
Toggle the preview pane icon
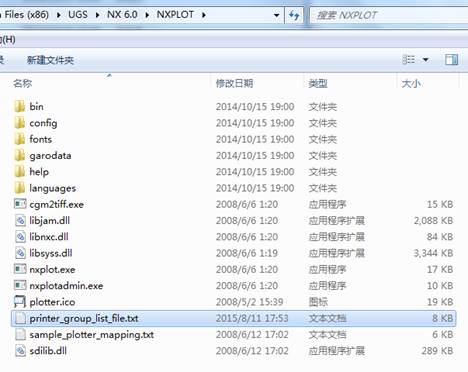[x=452, y=60]
